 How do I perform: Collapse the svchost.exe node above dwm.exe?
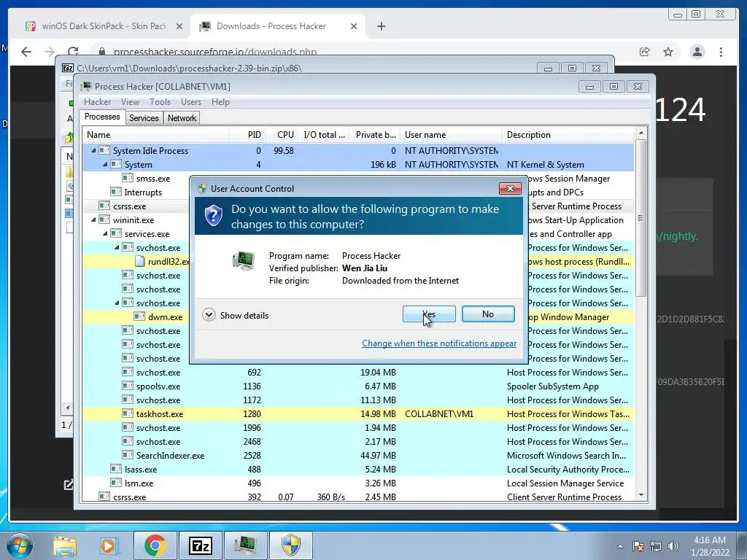(x=117, y=303)
